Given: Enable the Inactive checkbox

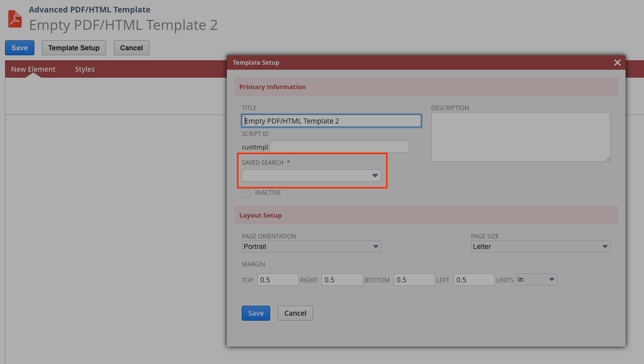Looking at the screenshot, I should click(246, 193).
